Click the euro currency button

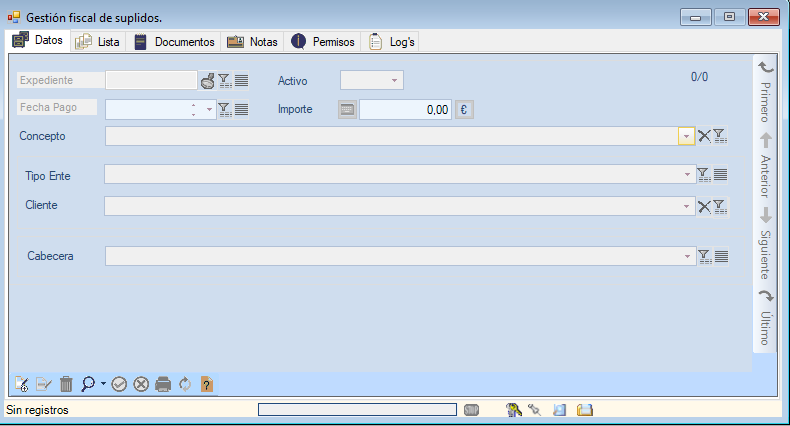(464, 110)
